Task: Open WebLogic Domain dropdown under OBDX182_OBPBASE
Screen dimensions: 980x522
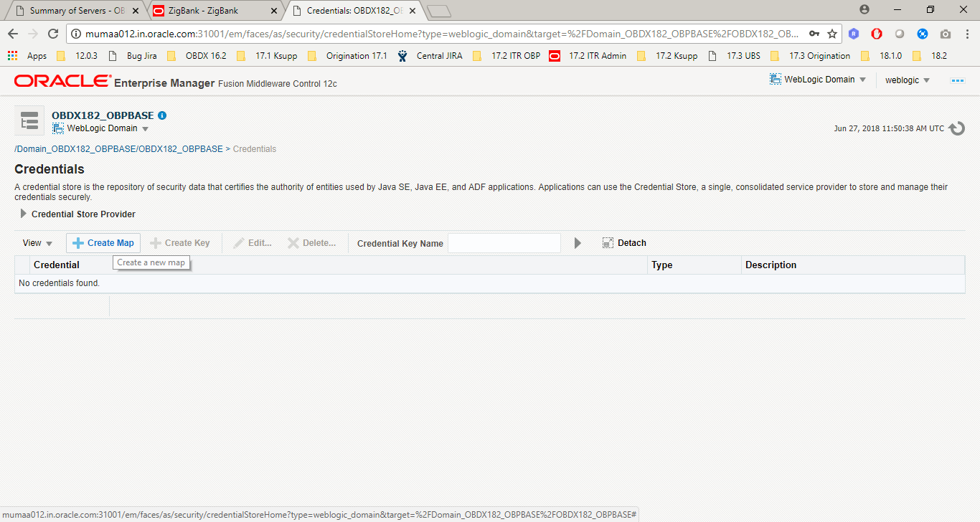Action: [x=100, y=128]
